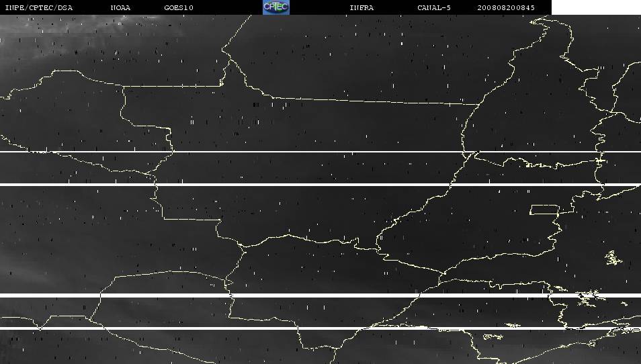Click the 200808200845 timestamp text

click(506, 8)
